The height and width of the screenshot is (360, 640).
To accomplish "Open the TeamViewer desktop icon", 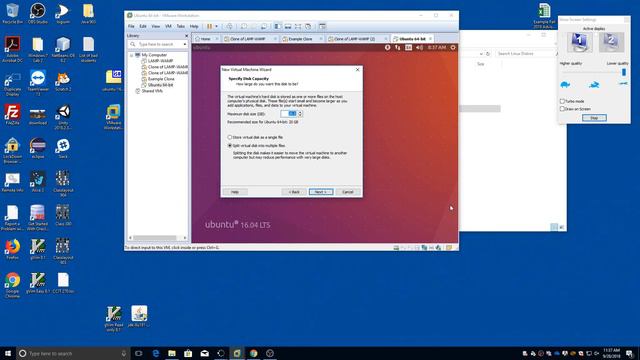I will [38, 83].
